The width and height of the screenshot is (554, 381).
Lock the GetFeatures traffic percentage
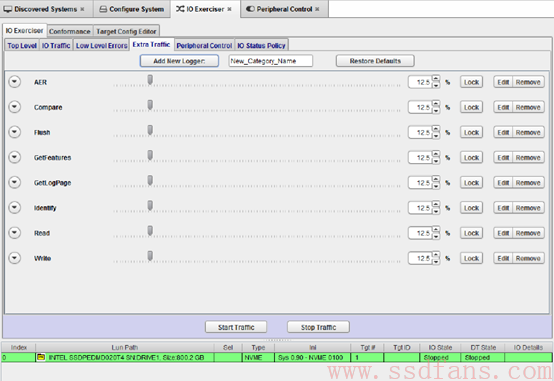pyautogui.click(x=471, y=158)
